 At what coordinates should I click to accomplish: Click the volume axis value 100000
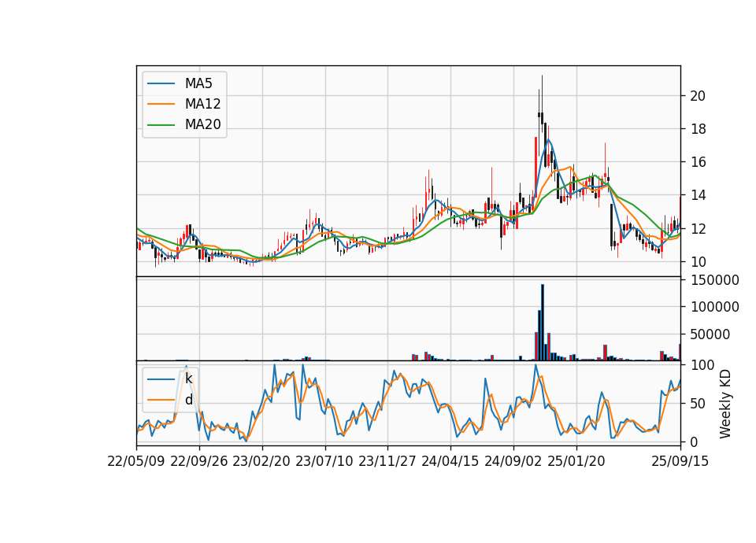(x=715, y=307)
